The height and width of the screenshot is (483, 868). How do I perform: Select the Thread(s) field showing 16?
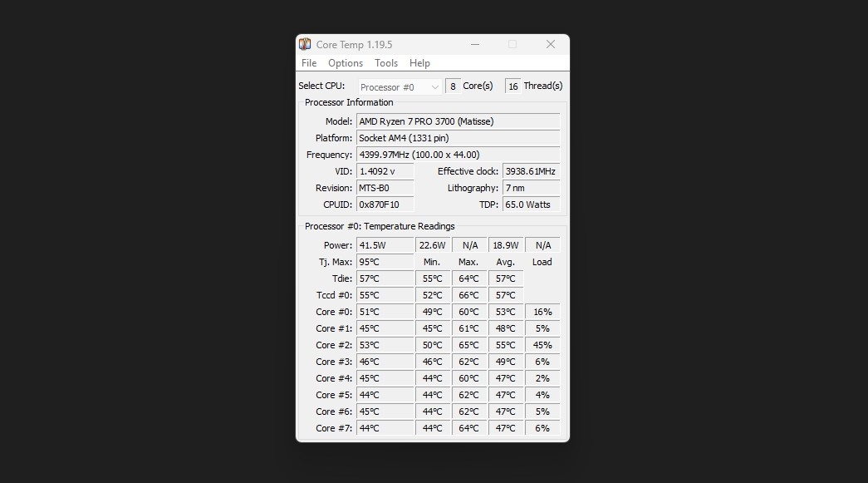[512, 86]
